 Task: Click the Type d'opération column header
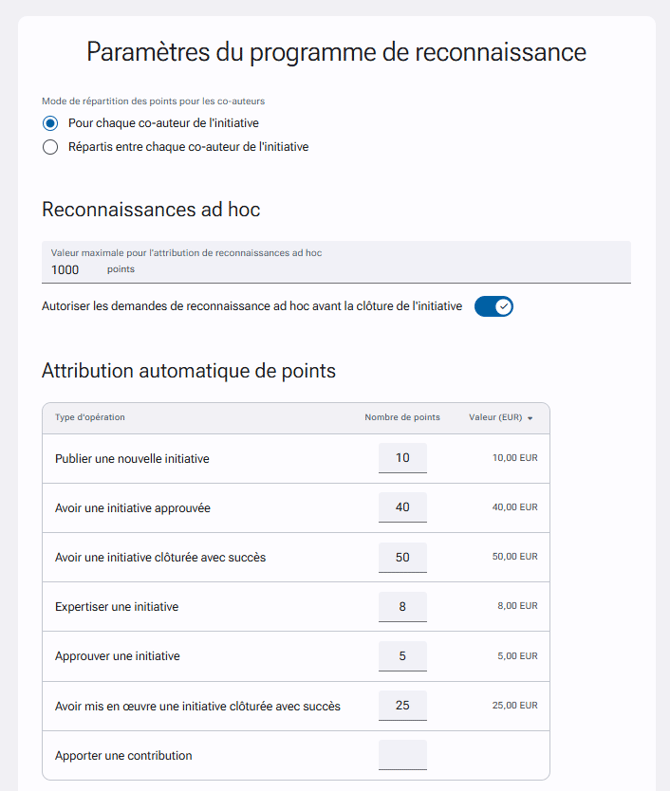(90, 417)
